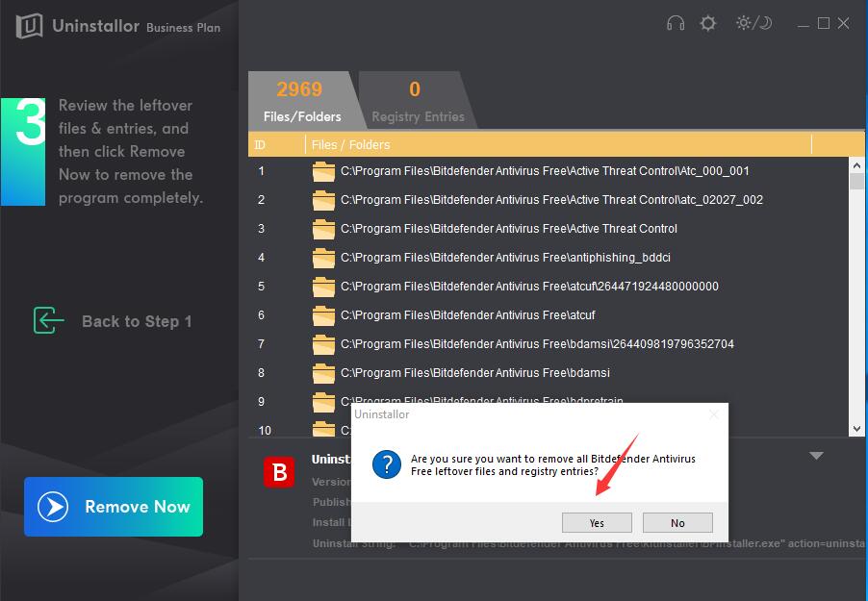The width and height of the screenshot is (868, 601).
Task: Click No in the confirmation dialog
Action: [x=677, y=523]
